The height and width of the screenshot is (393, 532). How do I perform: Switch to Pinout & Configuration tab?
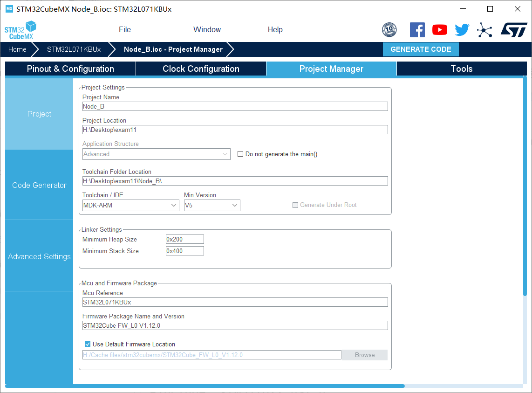[x=70, y=69]
